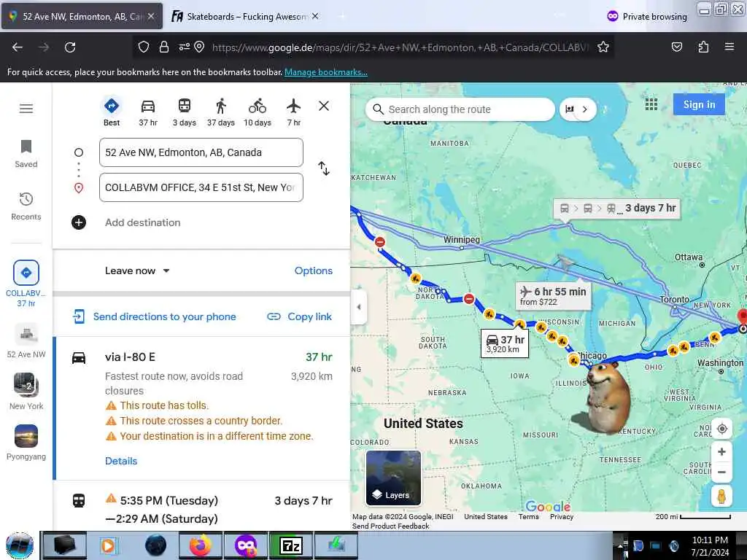Open the extensions puzzle icon
This screenshot has height=560, width=747.
click(x=703, y=47)
